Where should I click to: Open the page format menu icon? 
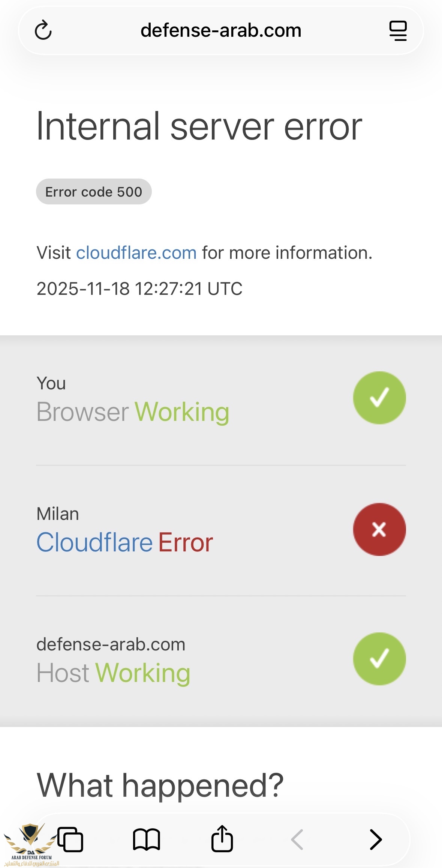pyautogui.click(x=398, y=30)
